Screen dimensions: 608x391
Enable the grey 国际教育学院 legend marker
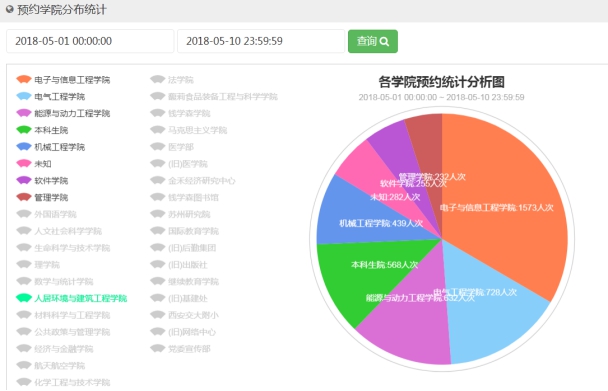pos(157,231)
